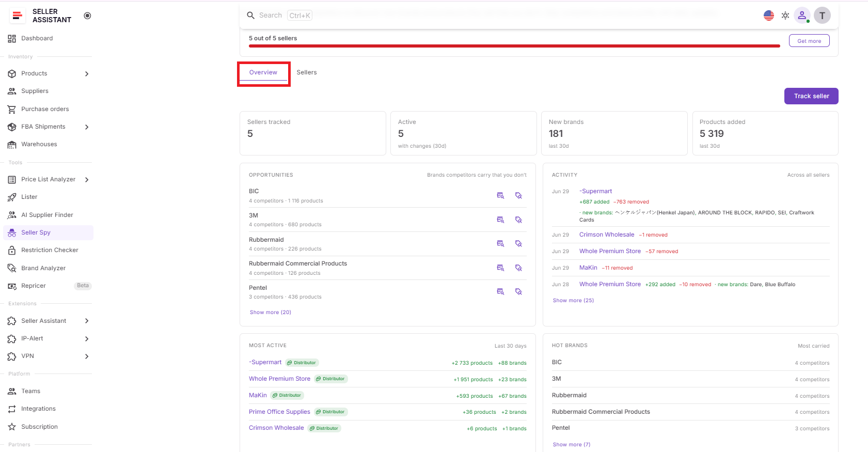868x452 pixels.
Task: Toggle the light/dark theme icon
Action: click(x=785, y=15)
